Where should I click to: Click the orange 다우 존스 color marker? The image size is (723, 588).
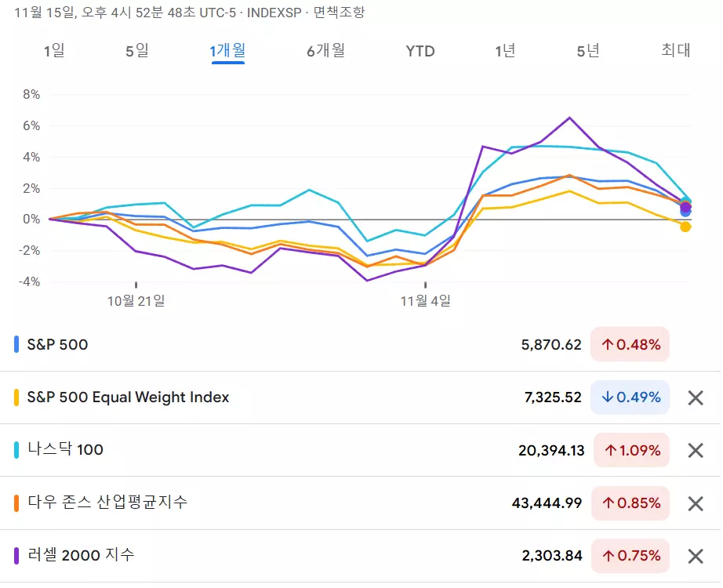click(16, 503)
